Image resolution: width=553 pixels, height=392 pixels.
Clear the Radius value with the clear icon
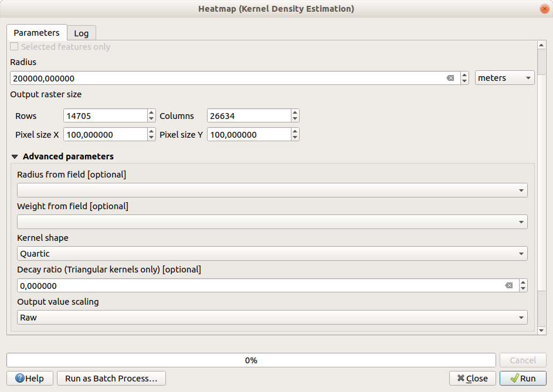(450, 78)
